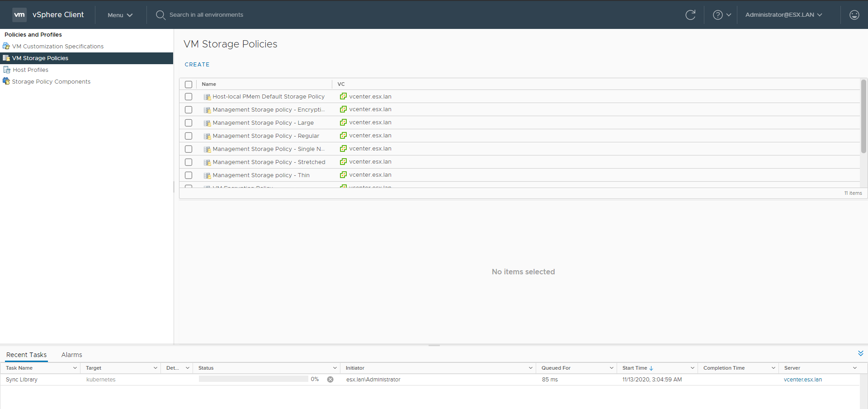This screenshot has height=409, width=868.
Task: Check the Host-local PMem Default Storage Policy box
Action: (189, 97)
